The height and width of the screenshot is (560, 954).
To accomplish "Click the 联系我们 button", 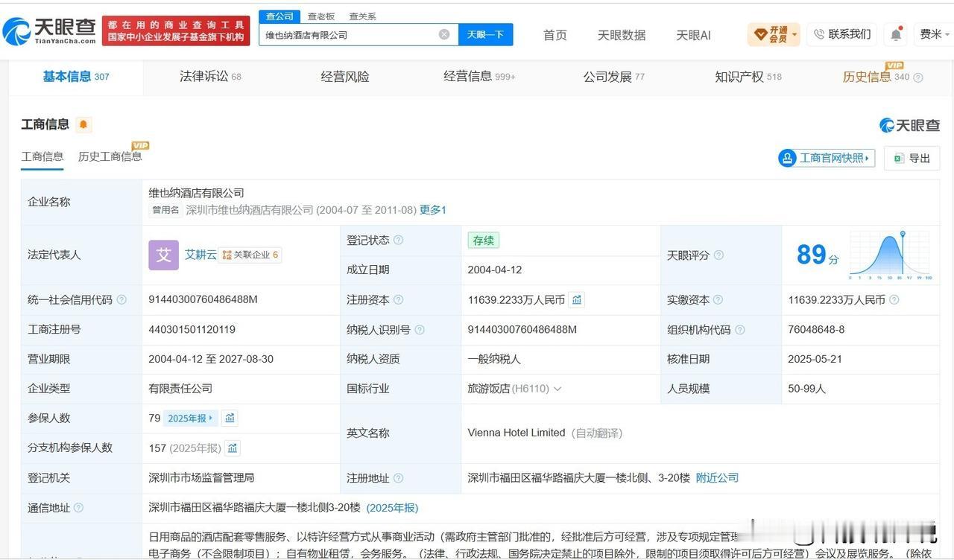I will tap(842, 34).
